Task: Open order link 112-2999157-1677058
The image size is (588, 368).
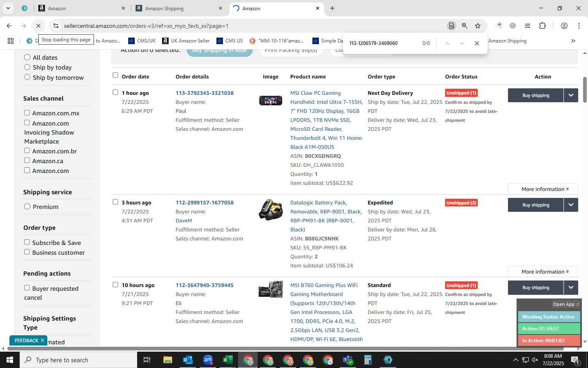Action: pos(205,202)
